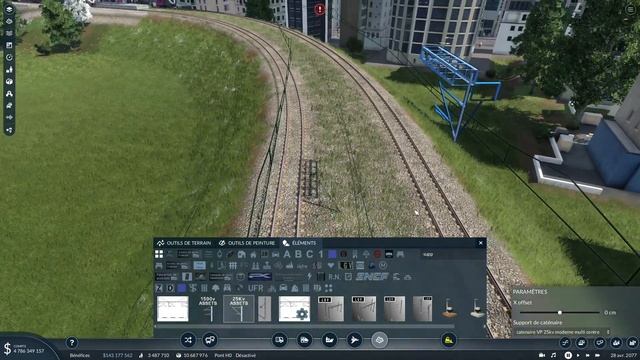This screenshot has height=360, width=640.
Task: Click the red warning alert marker
Action: point(320,9)
